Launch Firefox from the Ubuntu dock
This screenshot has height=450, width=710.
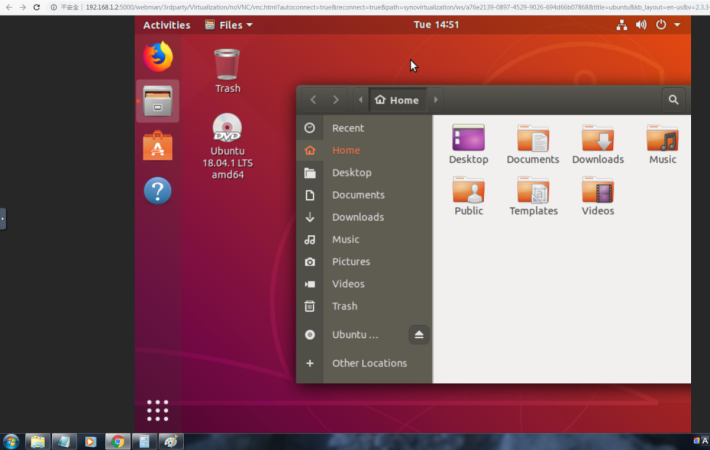click(158, 57)
